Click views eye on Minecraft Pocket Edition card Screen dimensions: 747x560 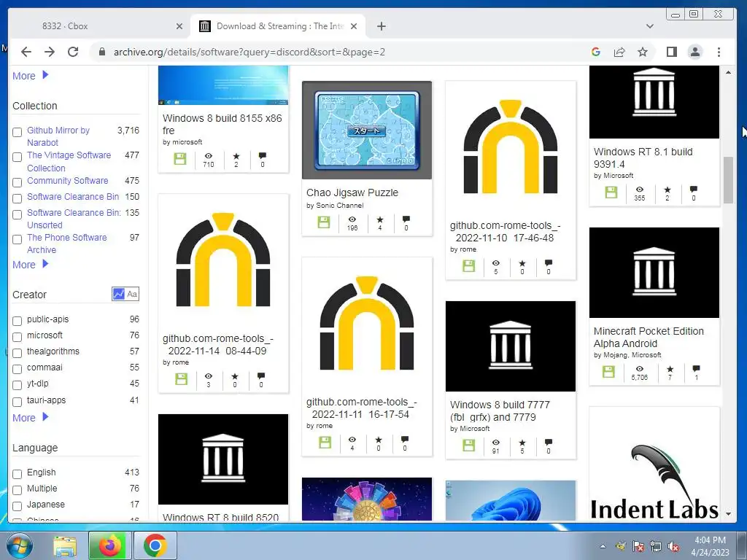coord(639,368)
